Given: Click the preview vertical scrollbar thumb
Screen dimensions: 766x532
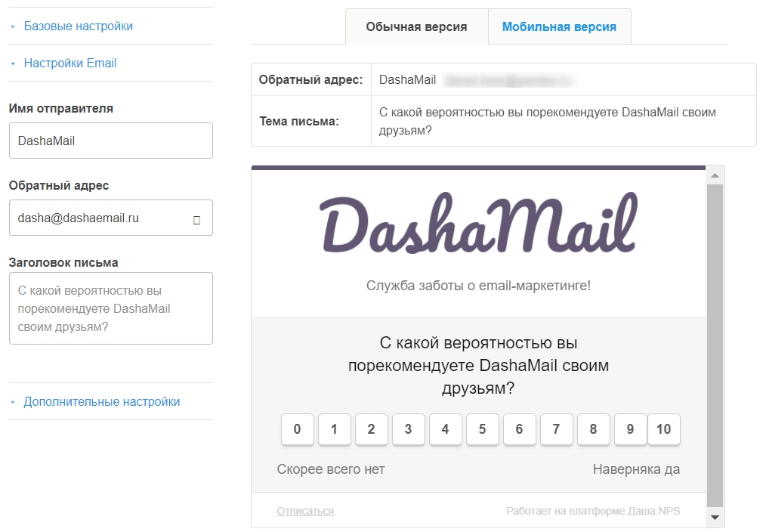Looking at the screenshot, I should pos(715,345).
